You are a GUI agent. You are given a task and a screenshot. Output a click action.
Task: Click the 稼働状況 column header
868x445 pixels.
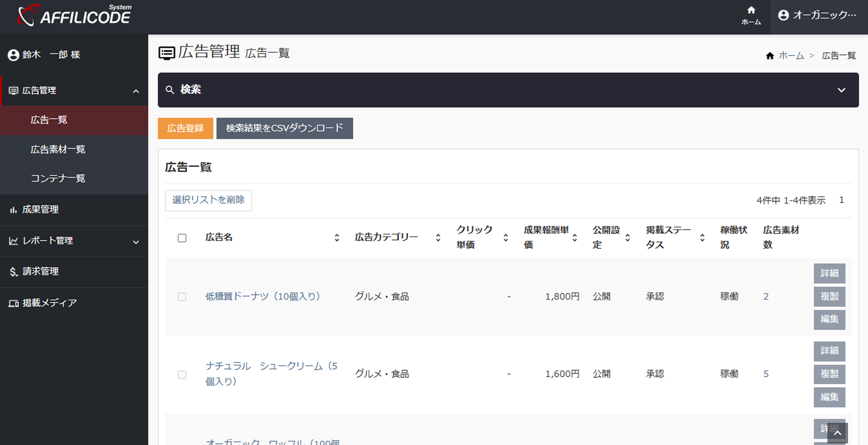point(733,238)
